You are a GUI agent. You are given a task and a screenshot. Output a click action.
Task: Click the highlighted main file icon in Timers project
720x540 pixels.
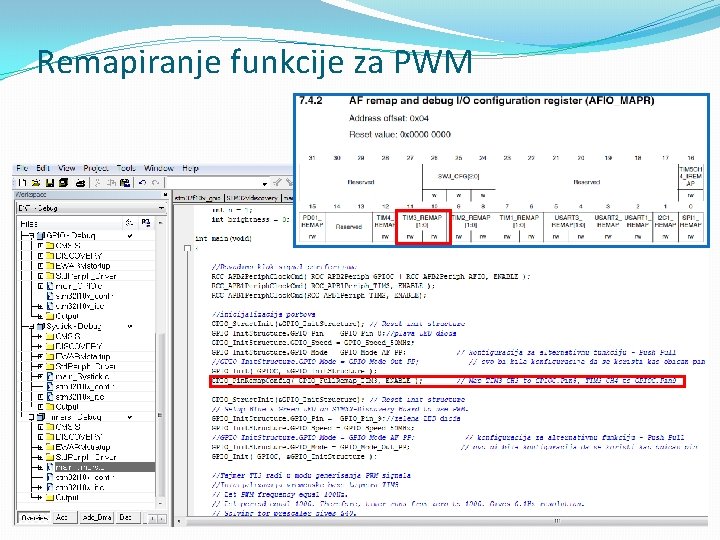coord(50,467)
